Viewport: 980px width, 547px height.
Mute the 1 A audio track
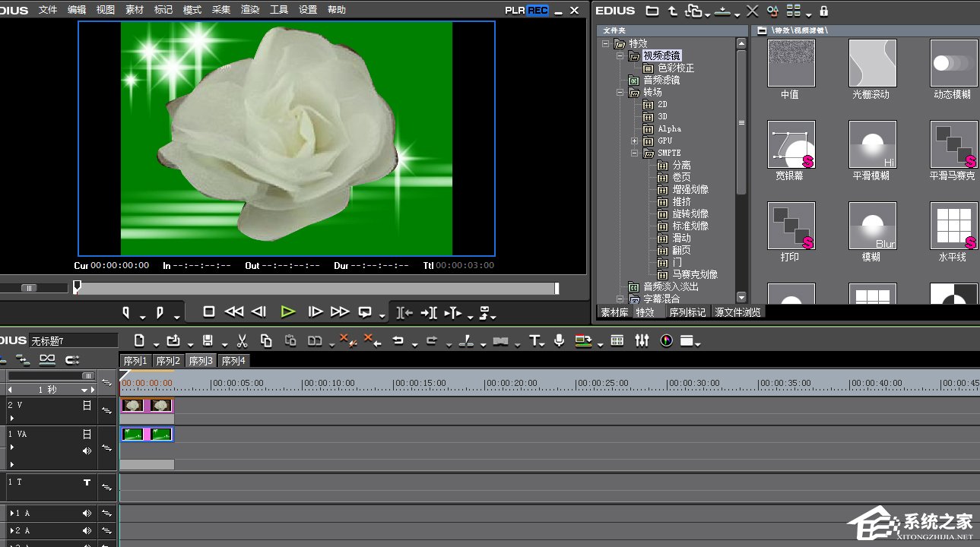click(87, 514)
